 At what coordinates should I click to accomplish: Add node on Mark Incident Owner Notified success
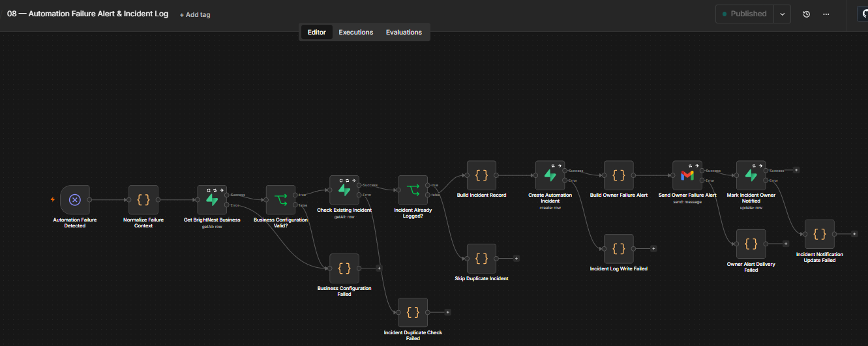[x=796, y=170]
